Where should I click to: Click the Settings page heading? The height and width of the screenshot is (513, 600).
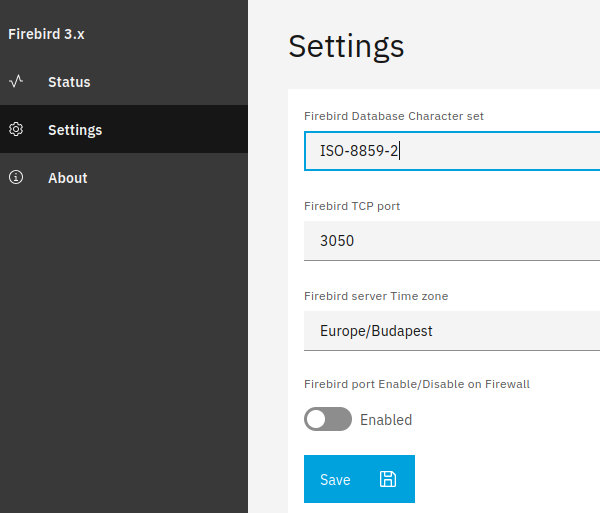click(x=346, y=46)
